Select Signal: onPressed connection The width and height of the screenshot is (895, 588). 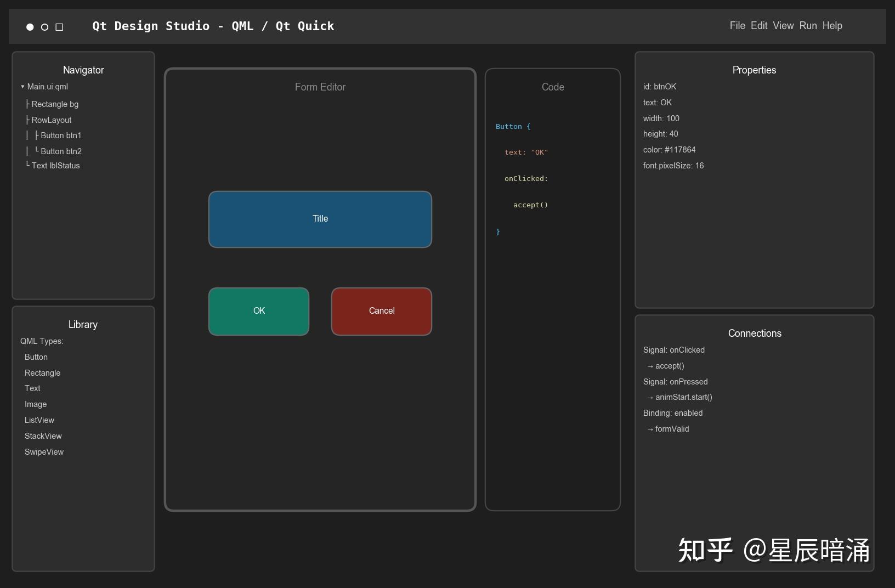676,382
